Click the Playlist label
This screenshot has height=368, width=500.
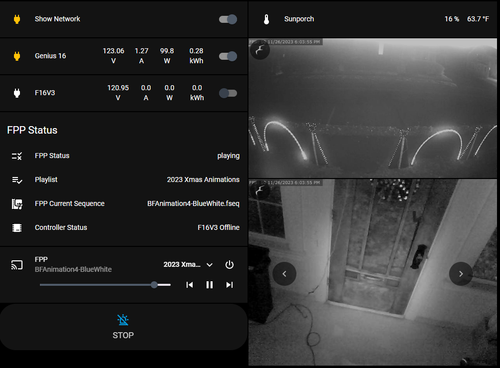coord(46,180)
